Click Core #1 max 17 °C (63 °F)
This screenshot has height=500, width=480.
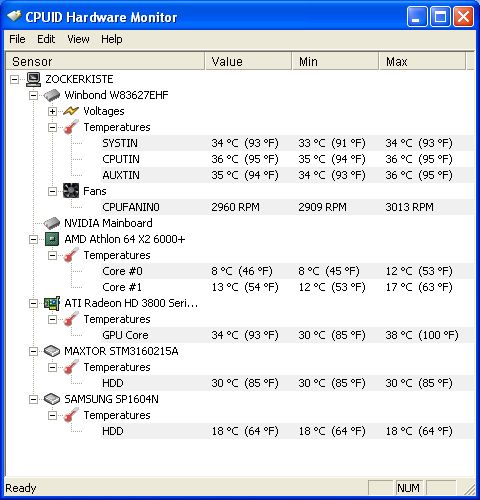pyautogui.click(x=419, y=287)
